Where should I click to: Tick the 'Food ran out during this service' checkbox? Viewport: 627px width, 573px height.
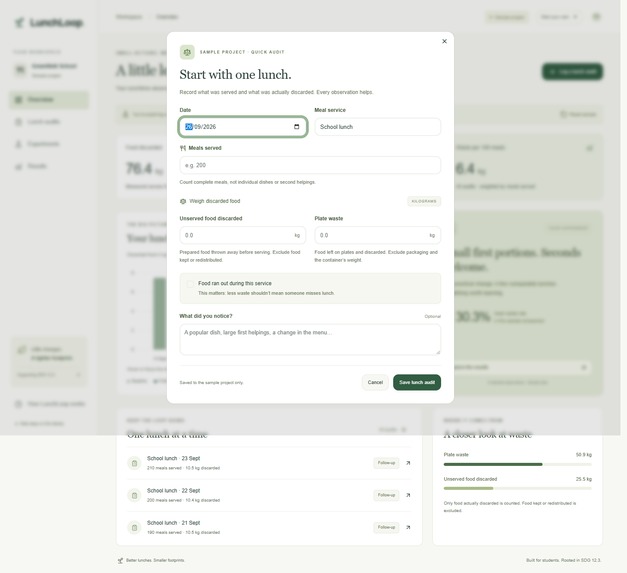point(190,284)
